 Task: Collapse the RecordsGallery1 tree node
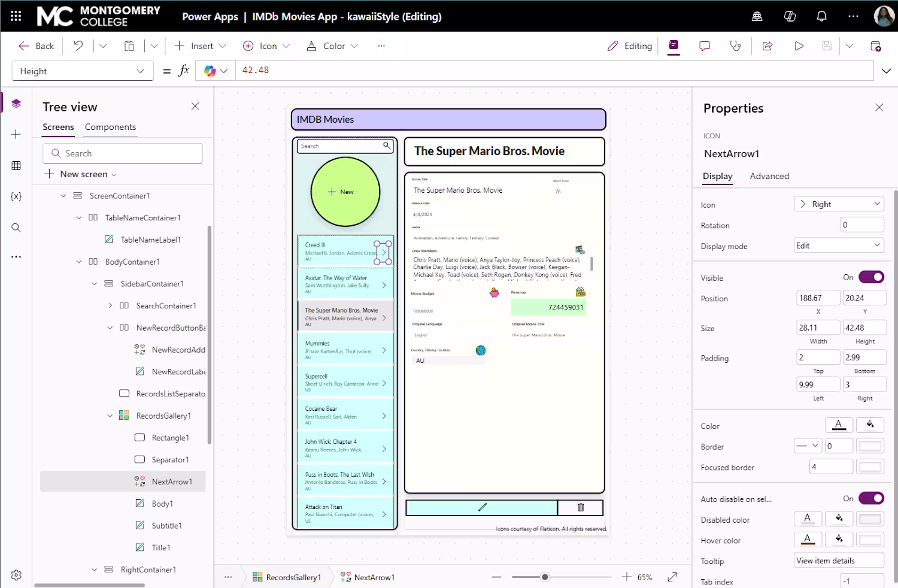click(110, 416)
